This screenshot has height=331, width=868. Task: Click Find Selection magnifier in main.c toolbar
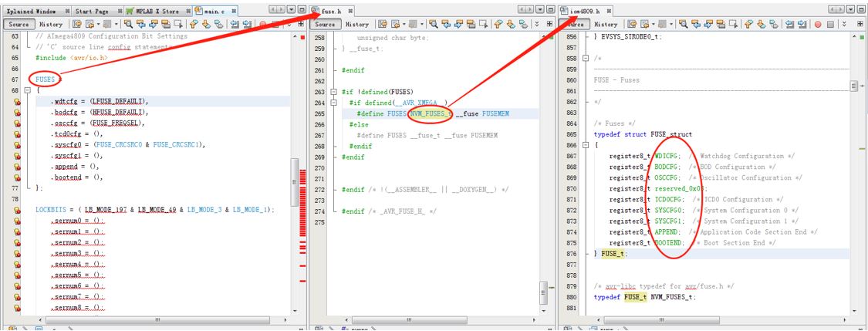(x=128, y=25)
